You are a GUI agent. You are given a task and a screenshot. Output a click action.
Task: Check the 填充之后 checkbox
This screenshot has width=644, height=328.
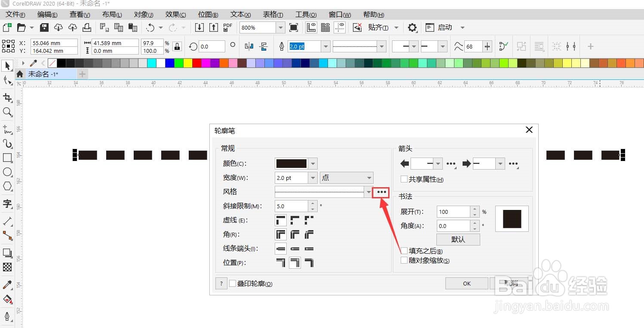coord(404,251)
